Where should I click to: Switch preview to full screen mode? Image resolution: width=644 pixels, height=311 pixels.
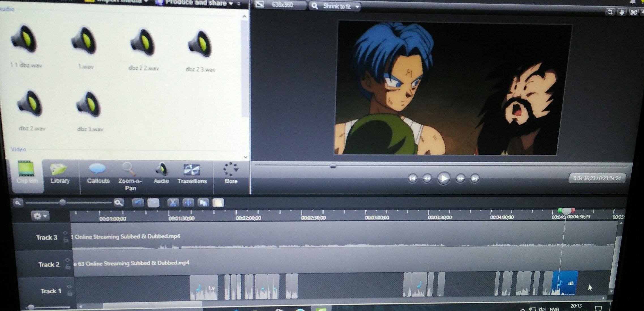pyautogui.click(x=634, y=12)
